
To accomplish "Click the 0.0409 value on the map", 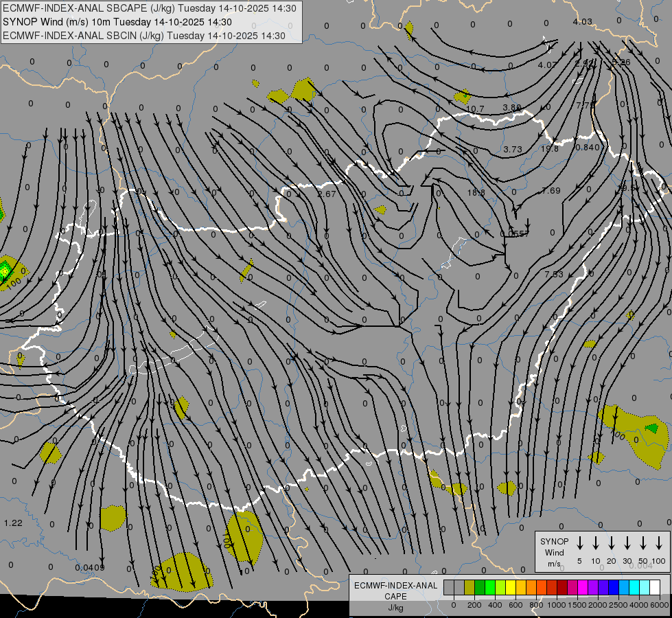I will [x=89, y=567].
